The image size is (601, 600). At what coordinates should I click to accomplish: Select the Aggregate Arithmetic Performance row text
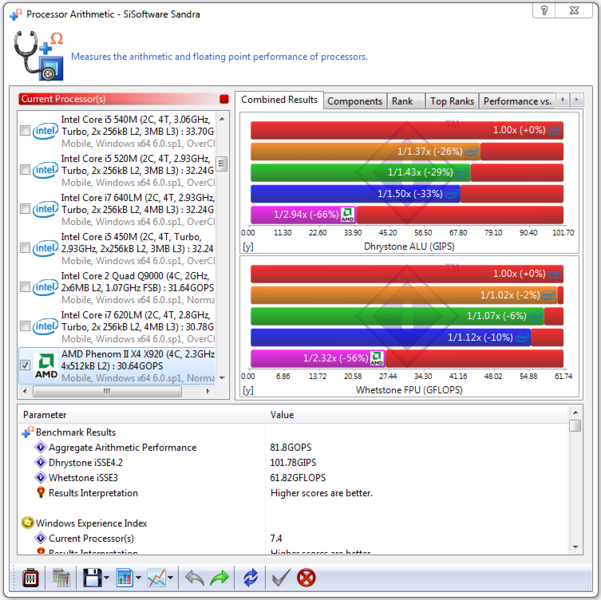pyautogui.click(x=122, y=447)
